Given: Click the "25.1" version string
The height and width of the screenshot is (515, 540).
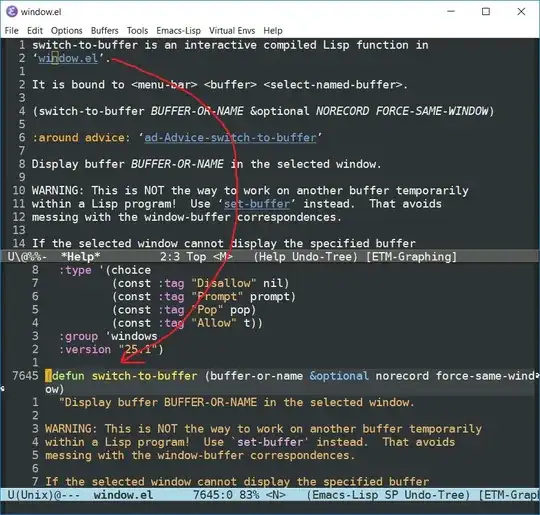Looking at the screenshot, I should 138,350.
